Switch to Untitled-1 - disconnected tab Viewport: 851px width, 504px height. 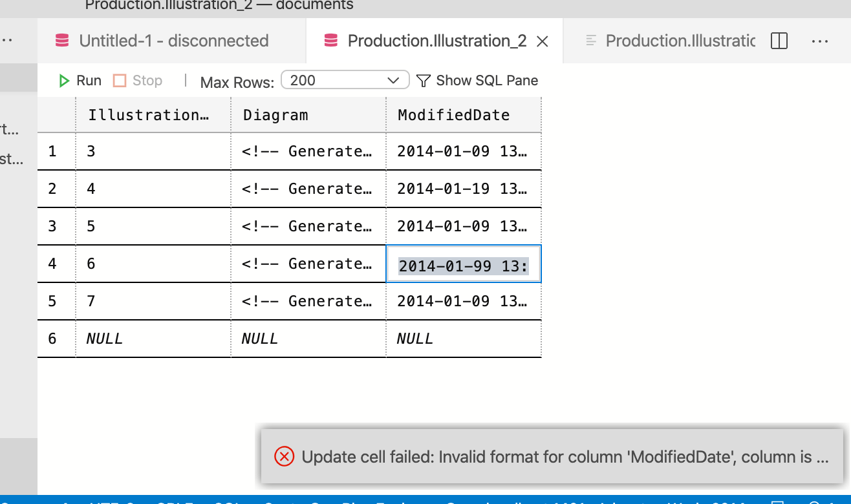point(171,41)
